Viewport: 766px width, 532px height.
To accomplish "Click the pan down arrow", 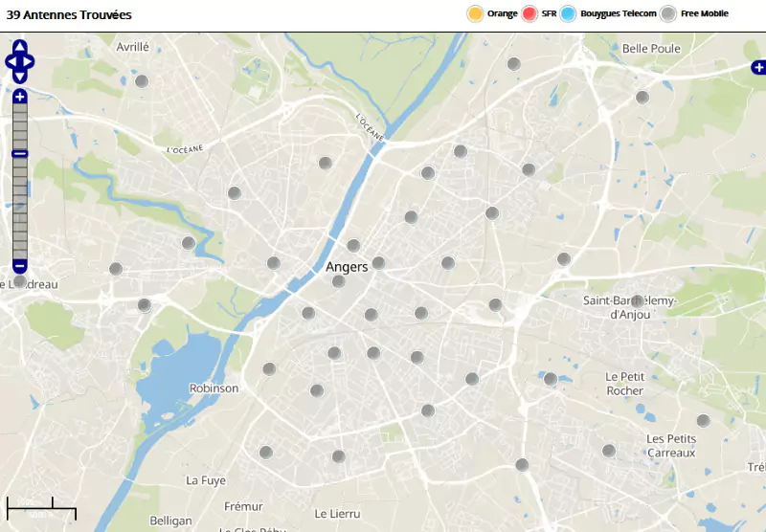I will (20, 77).
